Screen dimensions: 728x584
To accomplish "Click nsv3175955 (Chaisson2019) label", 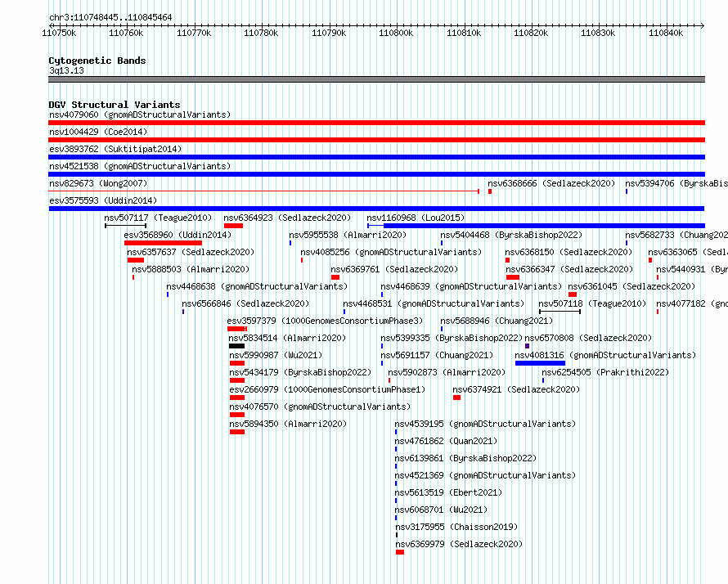I will [x=456, y=527].
